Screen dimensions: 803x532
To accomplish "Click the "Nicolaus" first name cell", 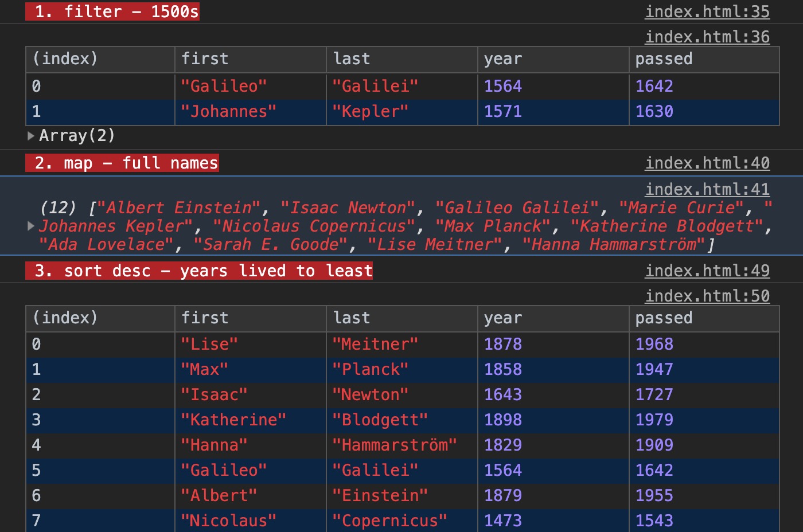I will click(x=250, y=521).
